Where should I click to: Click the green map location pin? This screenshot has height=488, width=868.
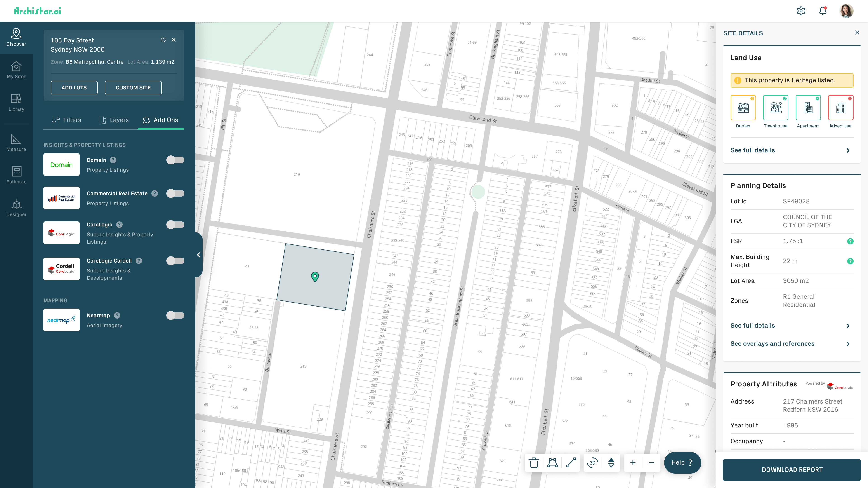click(x=315, y=277)
